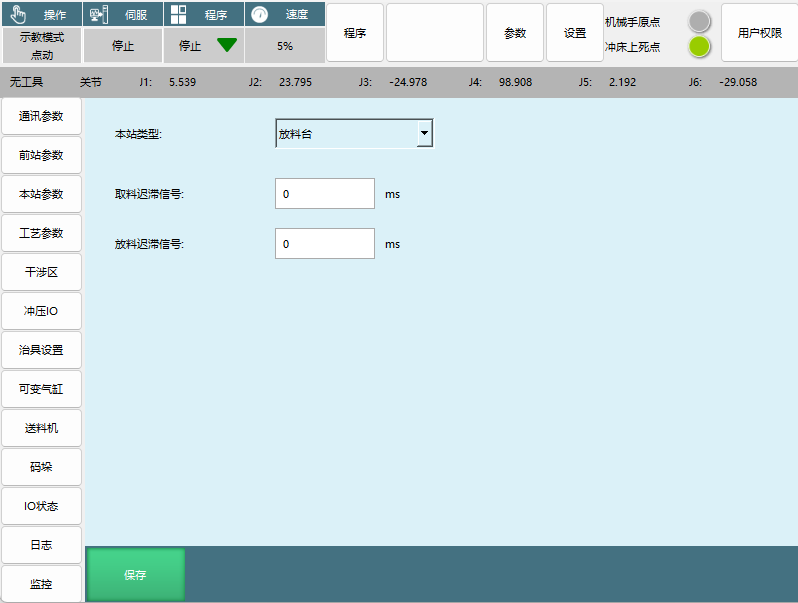Toggle the 冲床上死点 green indicator

point(699,46)
